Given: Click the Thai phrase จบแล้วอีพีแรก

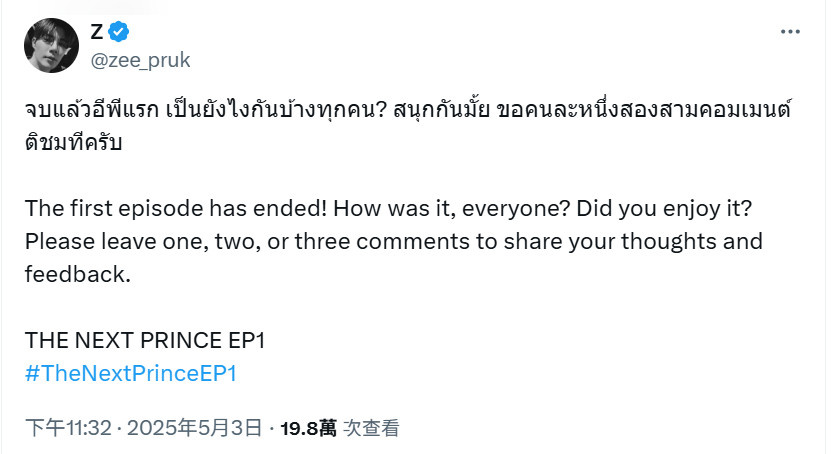Looking at the screenshot, I should pyautogui.click(x=92, y=110).
